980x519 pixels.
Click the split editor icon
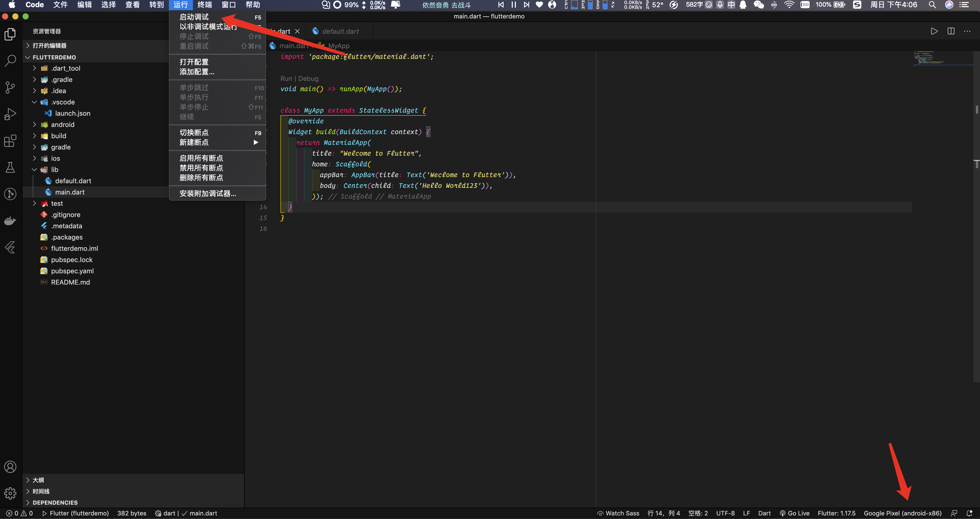pos(951,31)
